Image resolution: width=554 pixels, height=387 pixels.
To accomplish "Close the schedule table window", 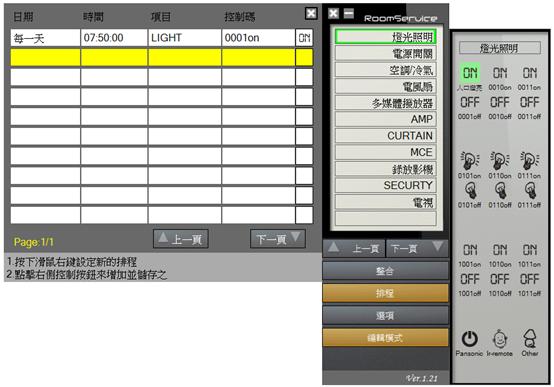I will pos(311,13).
